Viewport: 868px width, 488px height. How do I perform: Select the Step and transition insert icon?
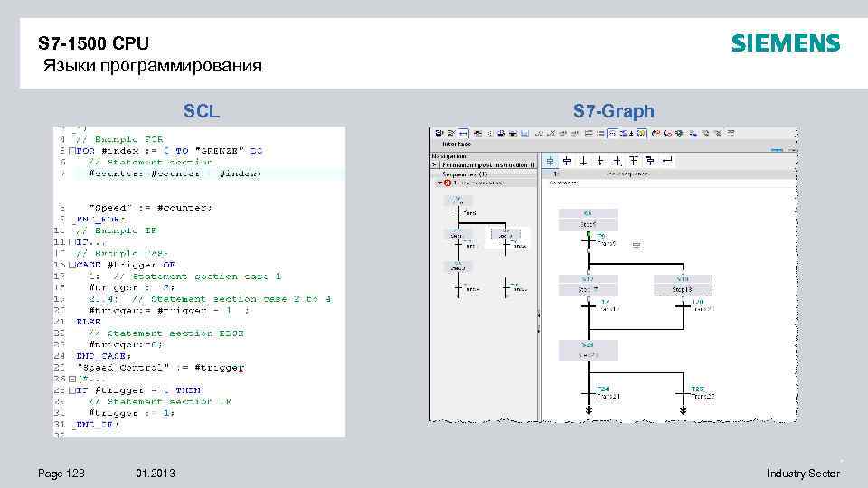551,161
